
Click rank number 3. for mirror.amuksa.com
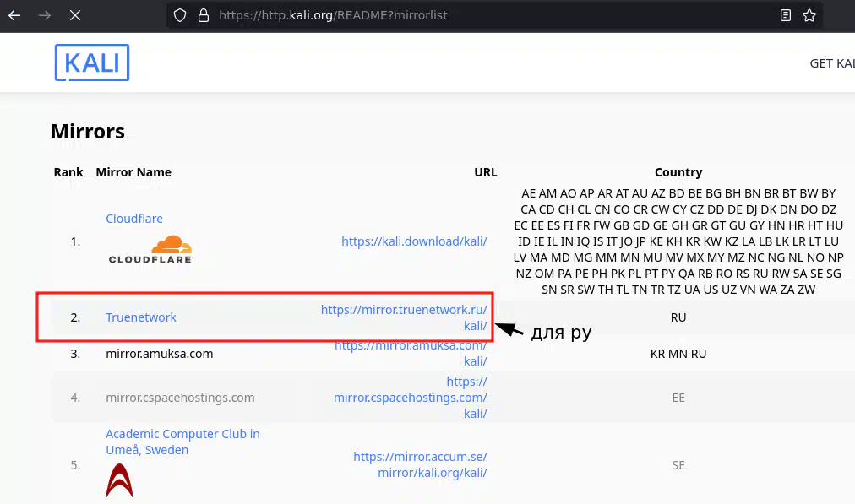click(75, 354)
